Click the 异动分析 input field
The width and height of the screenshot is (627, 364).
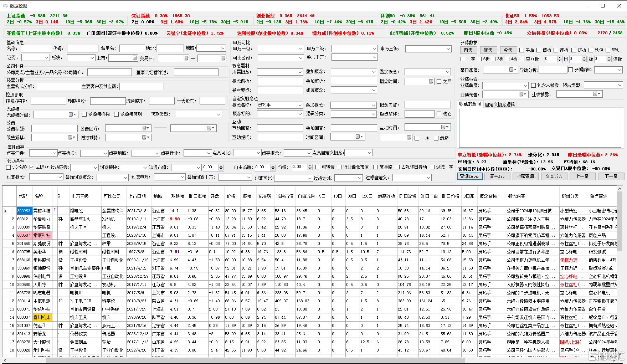pos(553,70)
